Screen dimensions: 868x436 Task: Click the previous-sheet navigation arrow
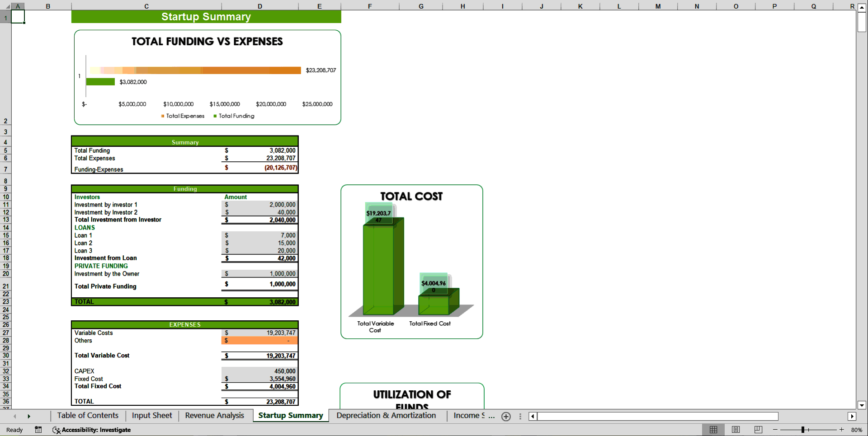(14, 416)
